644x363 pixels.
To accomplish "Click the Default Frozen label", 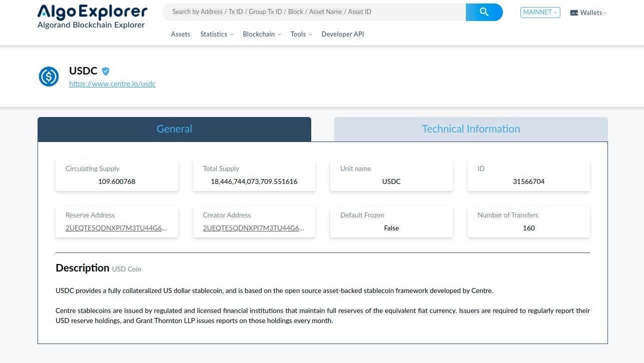I will [362, 215].
